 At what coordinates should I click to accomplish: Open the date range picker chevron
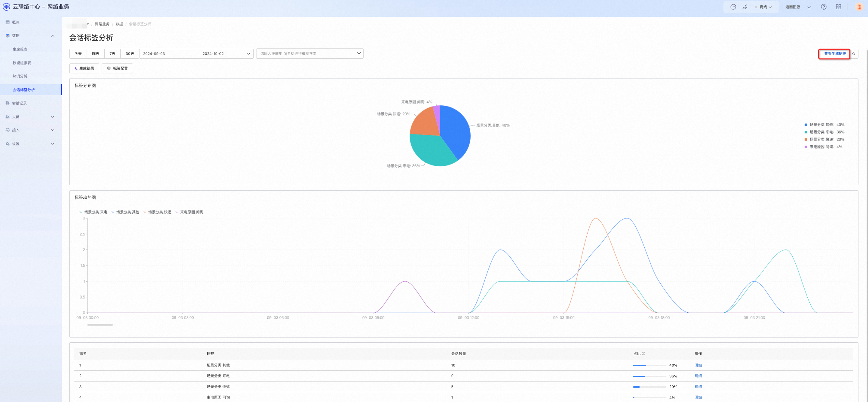click(x=248, y=54)
